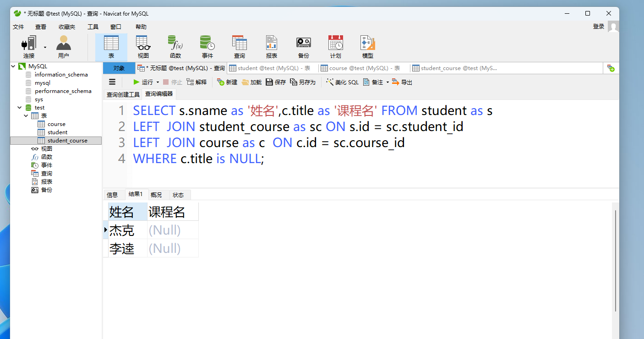The image size is (644, 339).
Task: Switch to student_course @test tab
Action: pyautogui.click(x=455, y=68)
